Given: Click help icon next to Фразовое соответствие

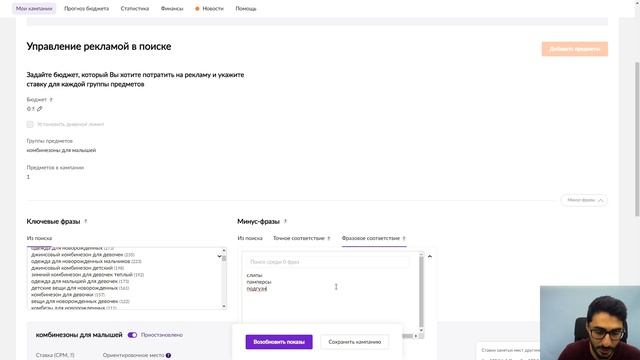Looking at the screenshot, I should (404, 238).
